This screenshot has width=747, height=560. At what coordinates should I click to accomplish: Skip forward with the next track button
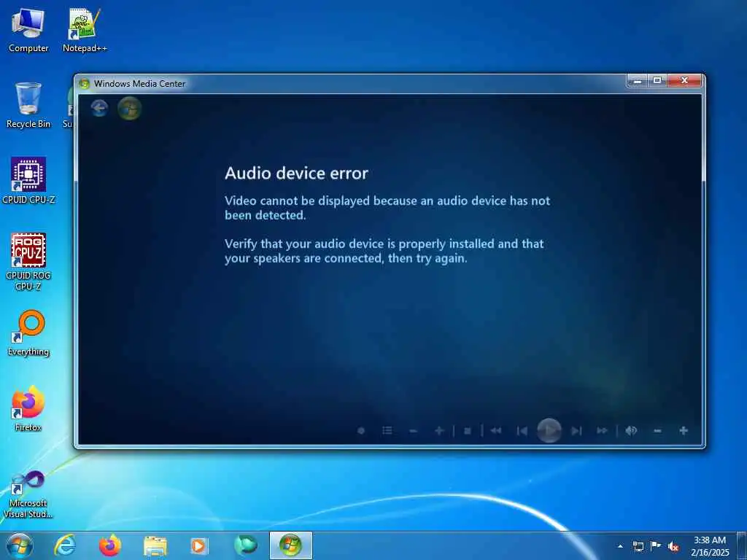point(576,430)
